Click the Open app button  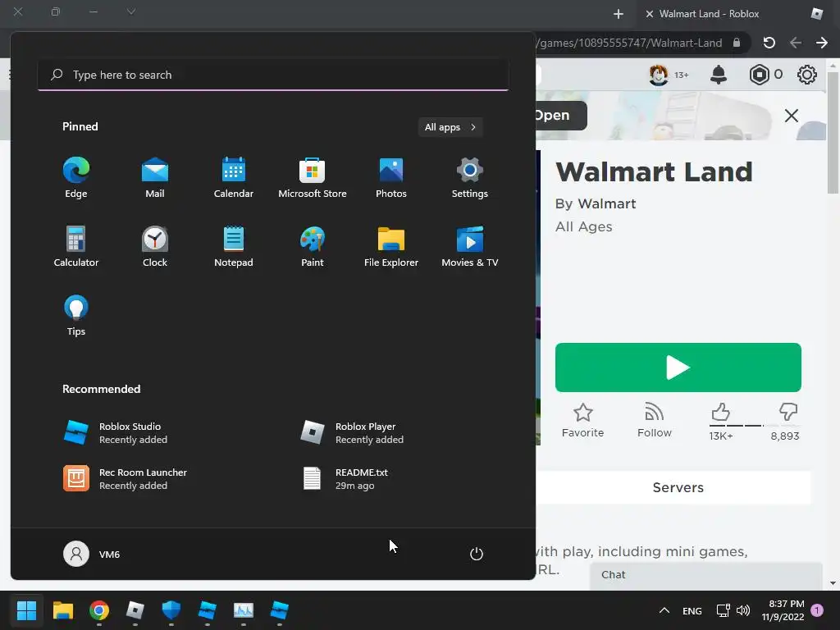click(561, 115)
